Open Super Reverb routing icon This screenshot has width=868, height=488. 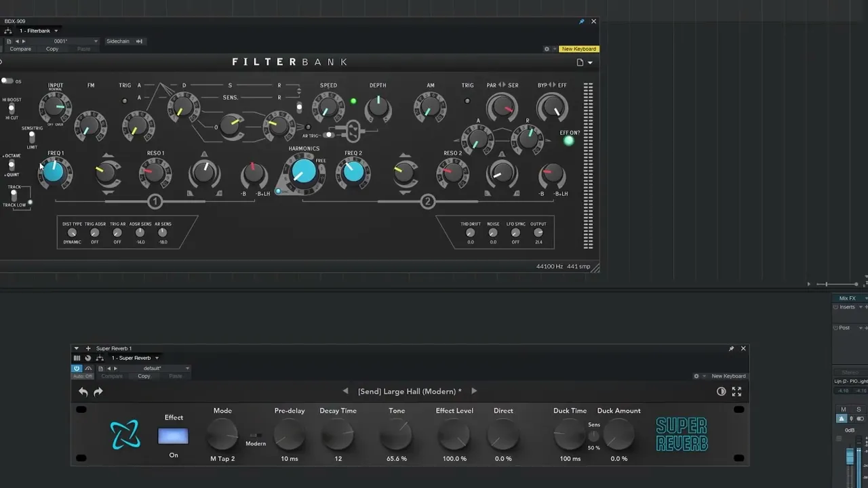(100, 358)
